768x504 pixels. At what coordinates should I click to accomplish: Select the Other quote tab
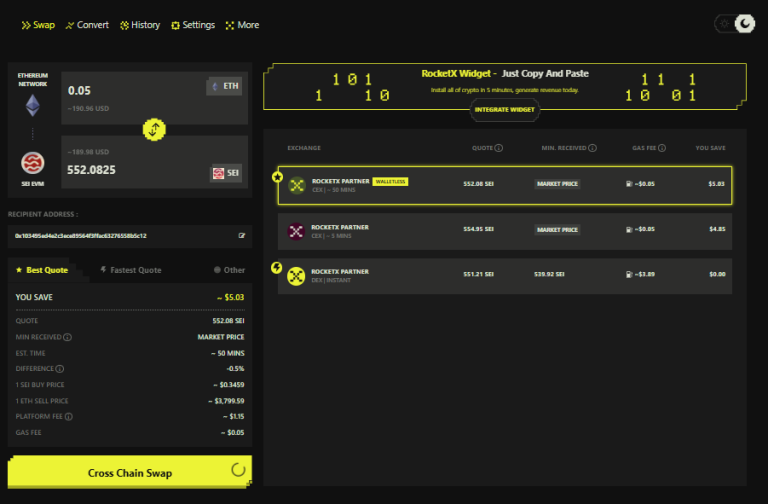(x=229, y=270)
